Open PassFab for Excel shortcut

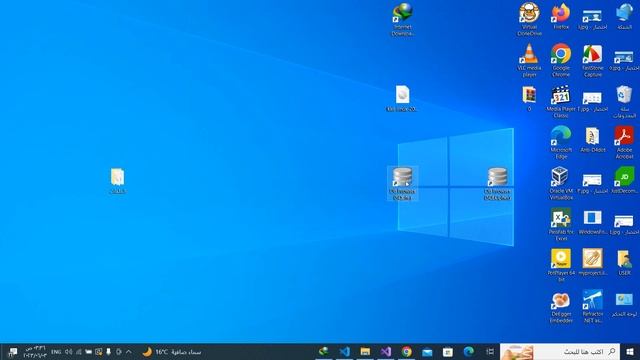point(561,224)
